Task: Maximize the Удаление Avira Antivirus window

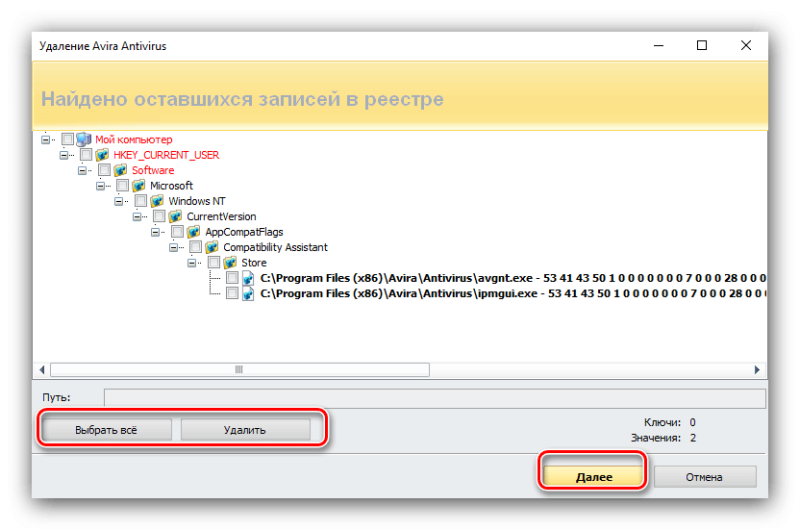Action: point(702,45)
